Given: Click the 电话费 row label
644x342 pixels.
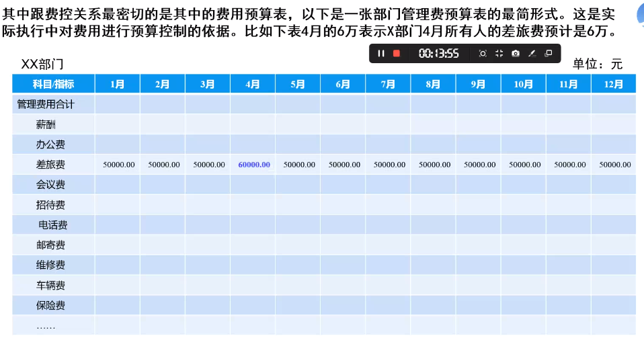Looking at the screenshot, I should pyautogui.click(x=53, y=225).
